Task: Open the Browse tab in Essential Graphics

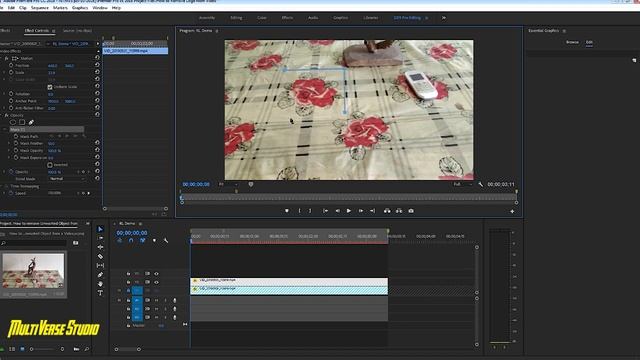Action: click(572, 42)
